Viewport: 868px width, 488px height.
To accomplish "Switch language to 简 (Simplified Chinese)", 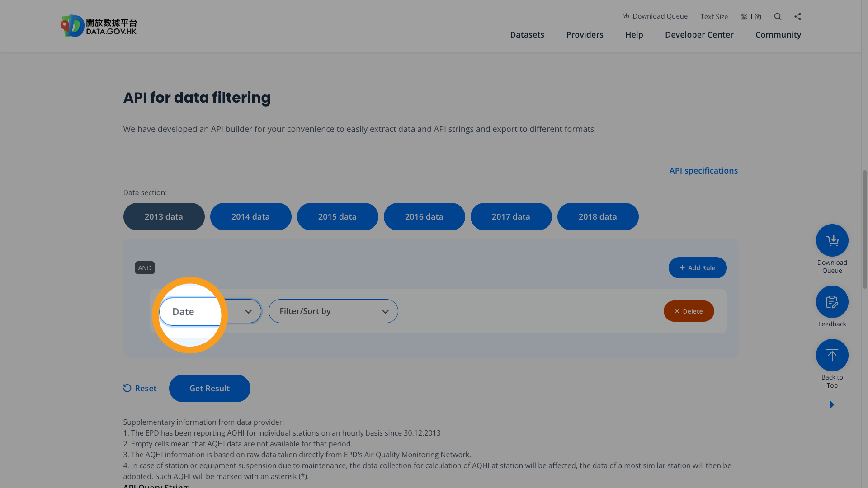I will coord(758,16).
